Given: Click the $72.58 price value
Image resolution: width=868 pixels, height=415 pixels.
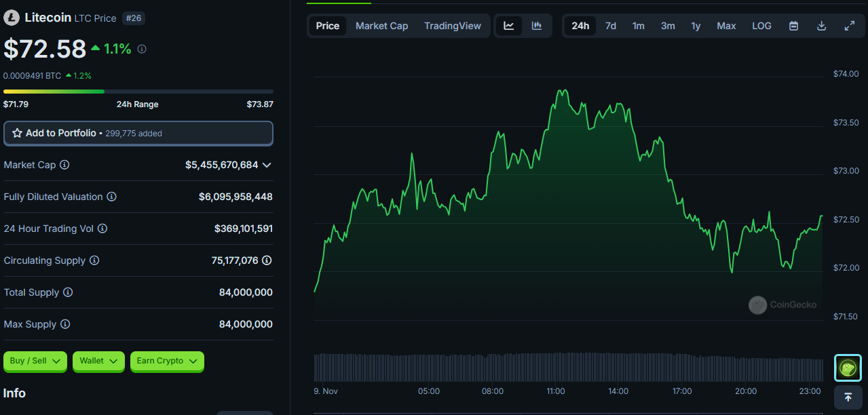Looking at the screenshot, I should [x=45, y=49].
